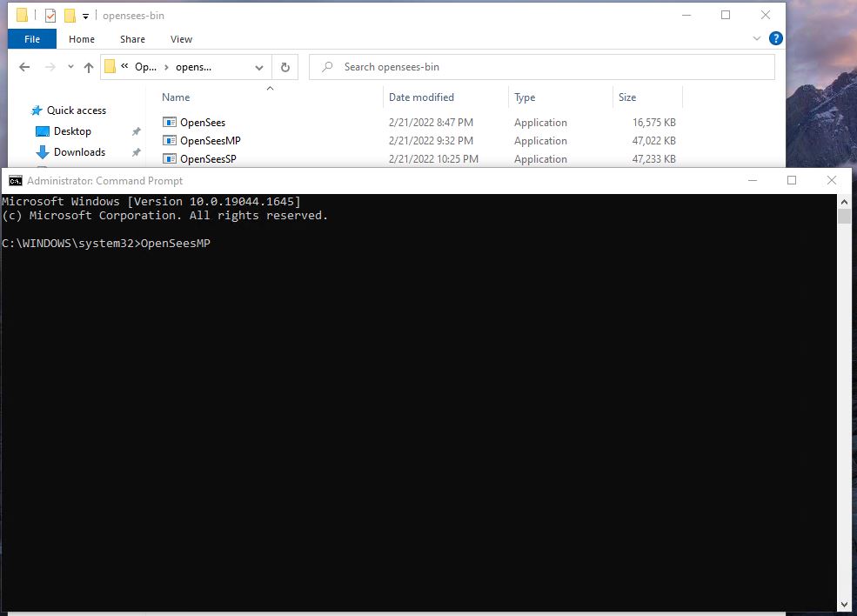The height and width of the screenshot is (616, 857).
Task: Click the OpenSeesSP file icon
Action: pyautogui.click(x=170, y=159)
